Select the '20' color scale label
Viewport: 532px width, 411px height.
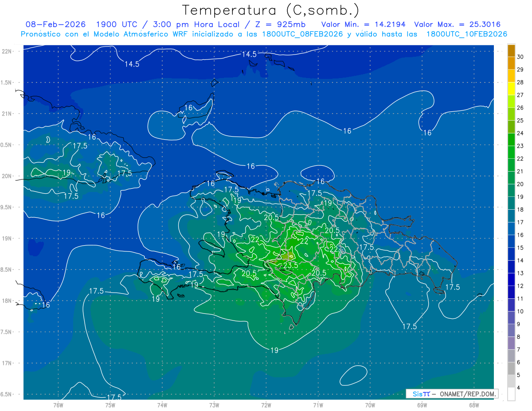click(520, 184)
